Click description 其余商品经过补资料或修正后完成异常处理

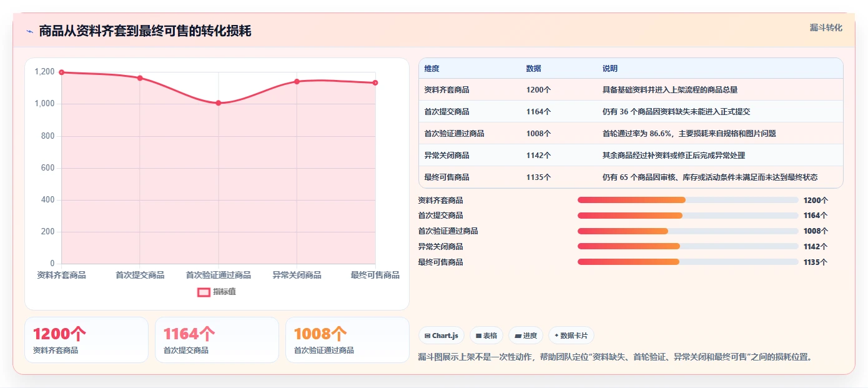674,156
